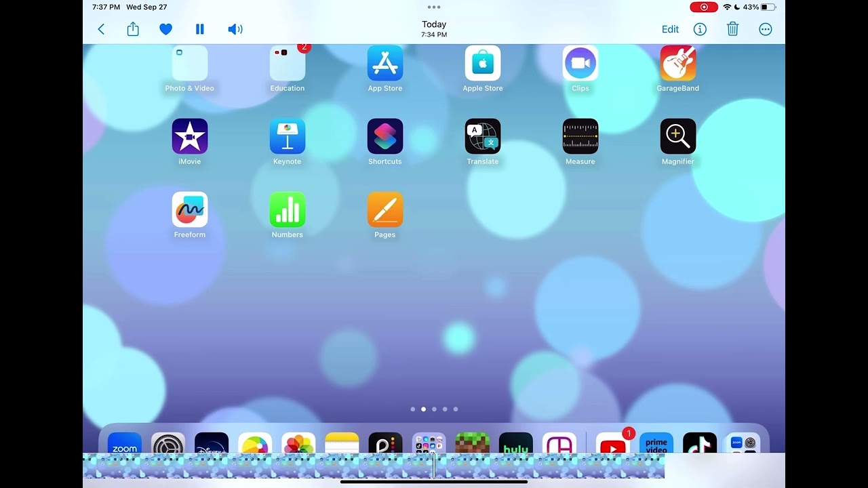The height and width of the screenshot is (488, 868).
Task: Launch the Clips app
Action: 580,63
